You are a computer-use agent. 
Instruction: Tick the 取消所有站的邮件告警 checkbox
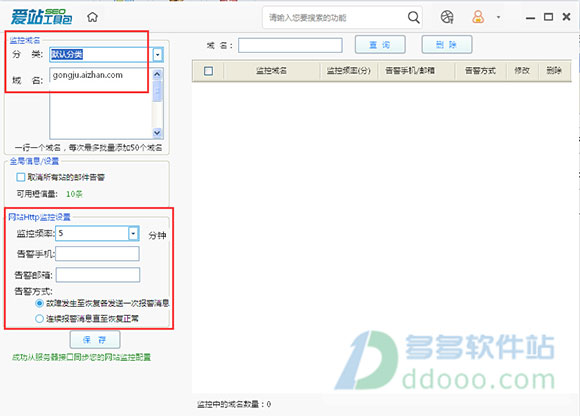pos(21,177)
